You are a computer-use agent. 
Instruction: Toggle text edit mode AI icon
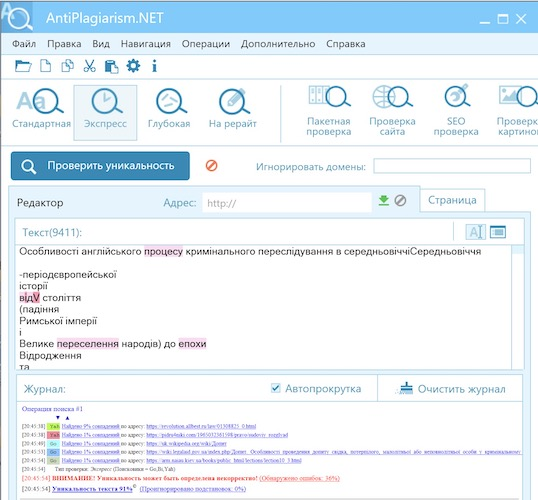tap(476, 232)
